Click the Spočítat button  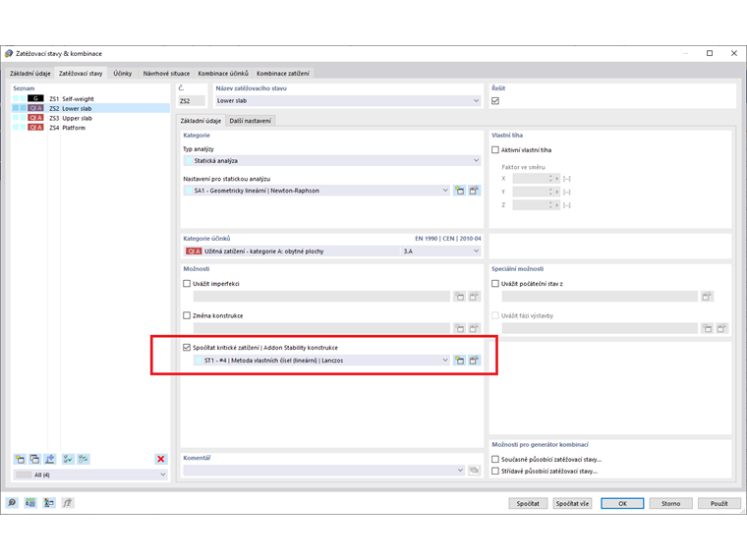pos(528,503)
